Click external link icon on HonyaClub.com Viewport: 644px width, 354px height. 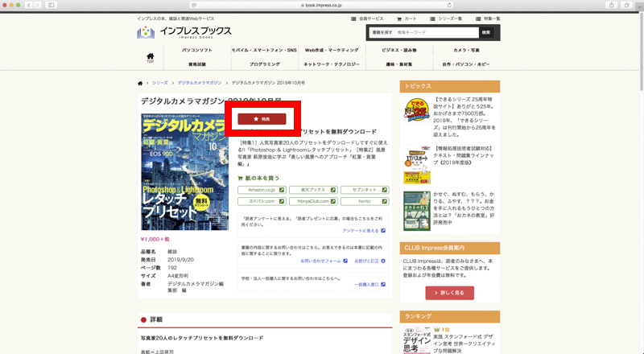(x=333, y=201)
